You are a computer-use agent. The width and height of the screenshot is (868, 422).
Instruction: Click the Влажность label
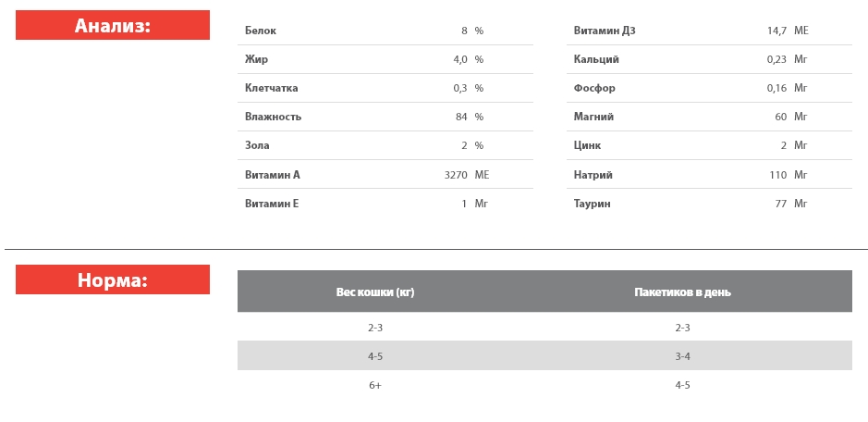(273, 117)
